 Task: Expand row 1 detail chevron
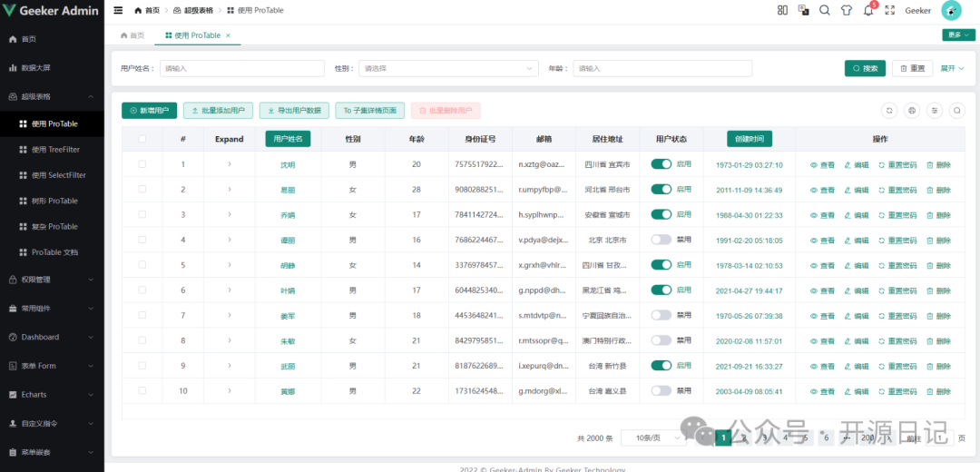point(230,163)
